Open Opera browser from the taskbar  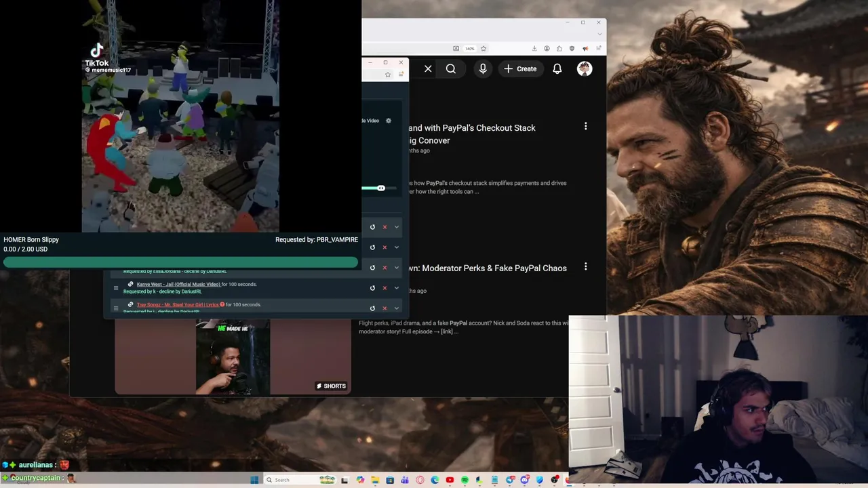(420, 480)
